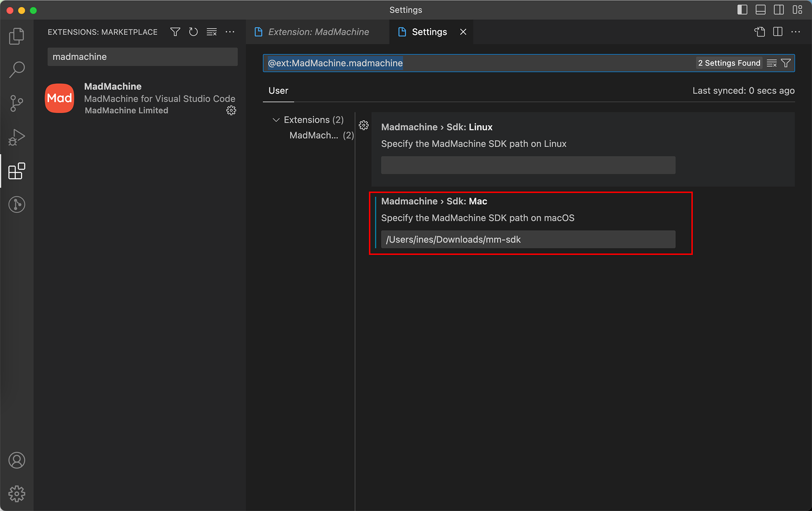
Task: Open the Source Control view
Action: coord(16,103)
